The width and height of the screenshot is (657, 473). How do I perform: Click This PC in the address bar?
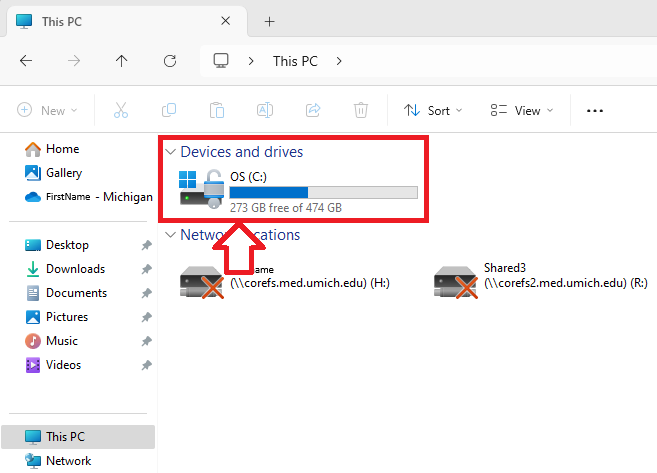click(295, 61)
